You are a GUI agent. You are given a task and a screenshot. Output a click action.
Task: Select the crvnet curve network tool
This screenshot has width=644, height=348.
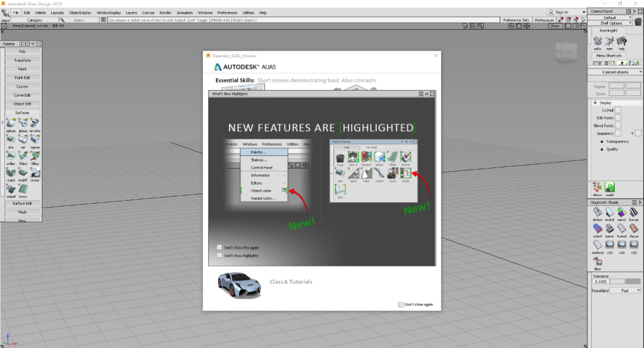pos(35,172)
